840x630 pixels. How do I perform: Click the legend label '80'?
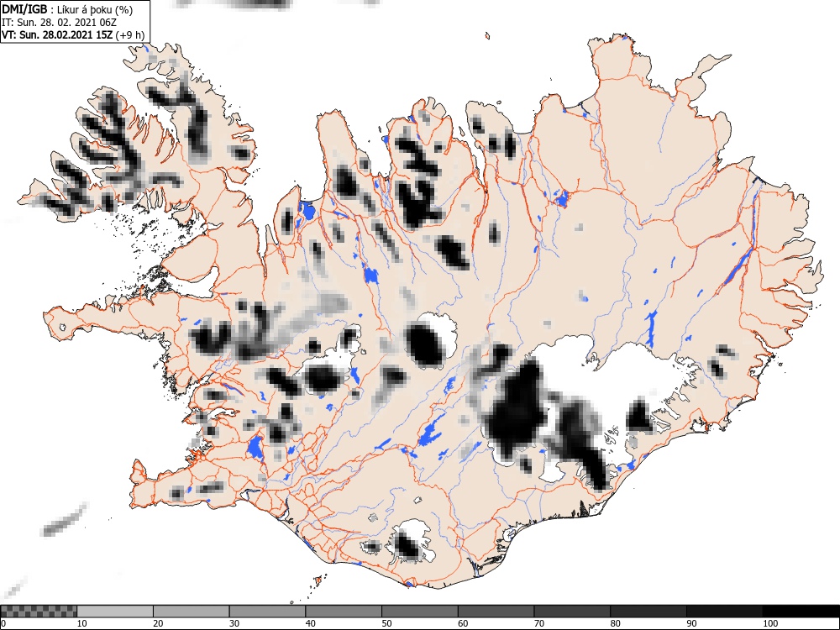(615, 623)
